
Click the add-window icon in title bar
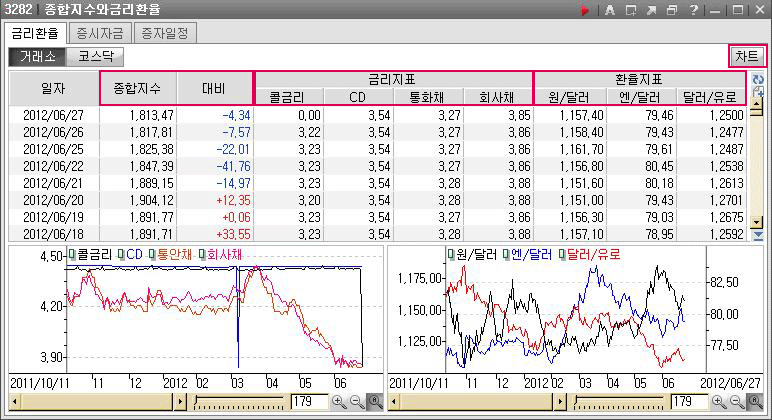point(630,10)
